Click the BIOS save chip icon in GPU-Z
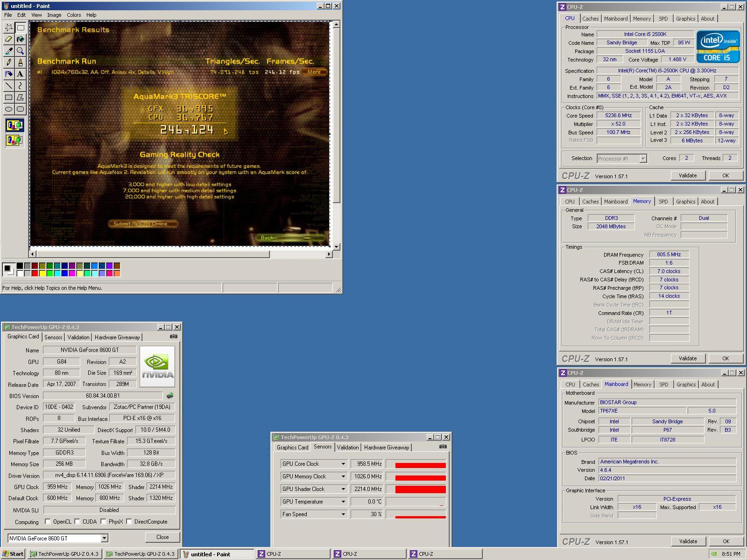Image resolution: width=747 pixels, height=560 pixels. 170,395
